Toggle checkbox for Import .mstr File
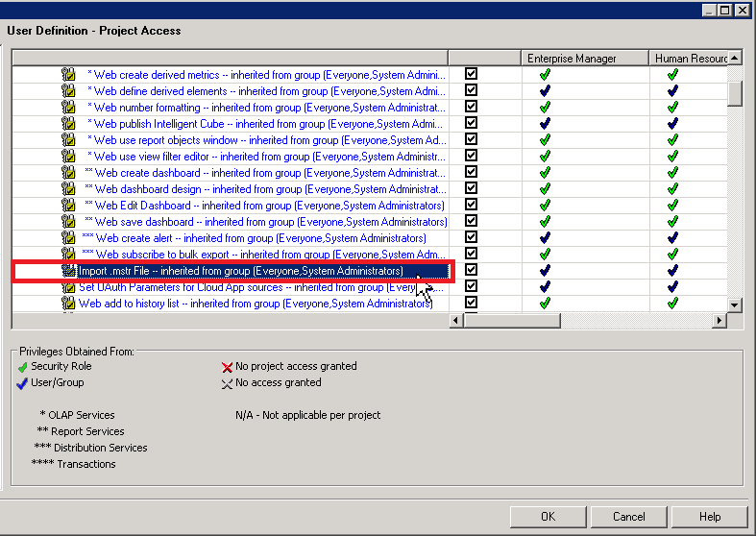 (471, 270)
